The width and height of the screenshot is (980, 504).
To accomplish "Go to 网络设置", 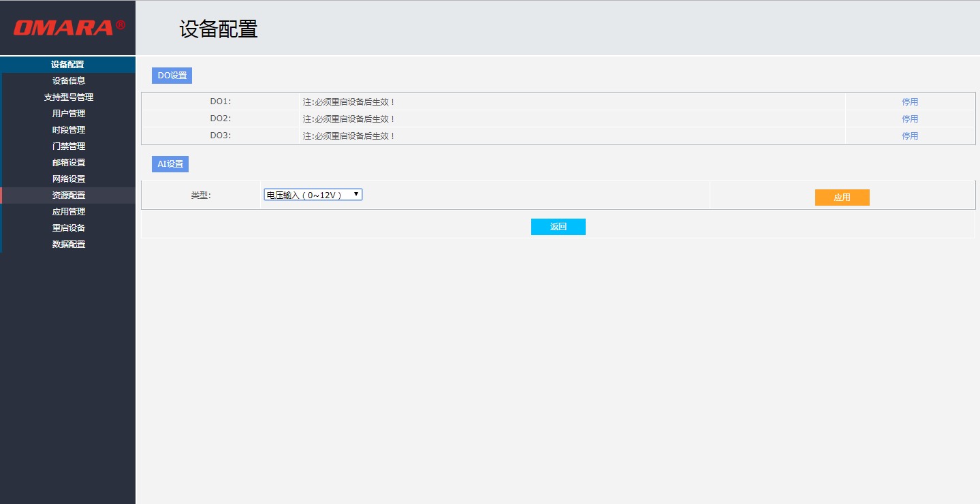I will [69, 179].
